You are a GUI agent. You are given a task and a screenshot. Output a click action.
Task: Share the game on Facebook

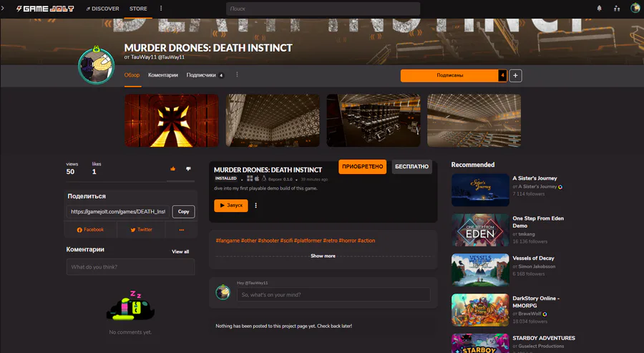[90, 230]
